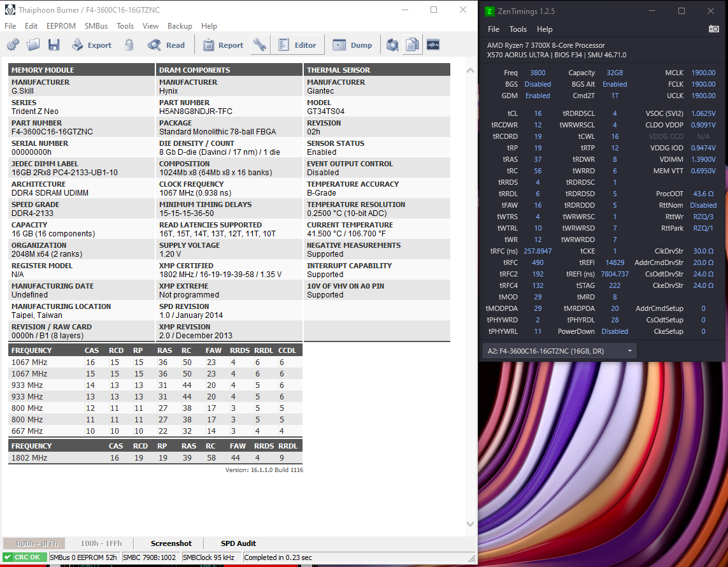Screen dimensions: 728x567
Task: Select the 100h - 1FFh address range tab
Action: tap(101, 543)
